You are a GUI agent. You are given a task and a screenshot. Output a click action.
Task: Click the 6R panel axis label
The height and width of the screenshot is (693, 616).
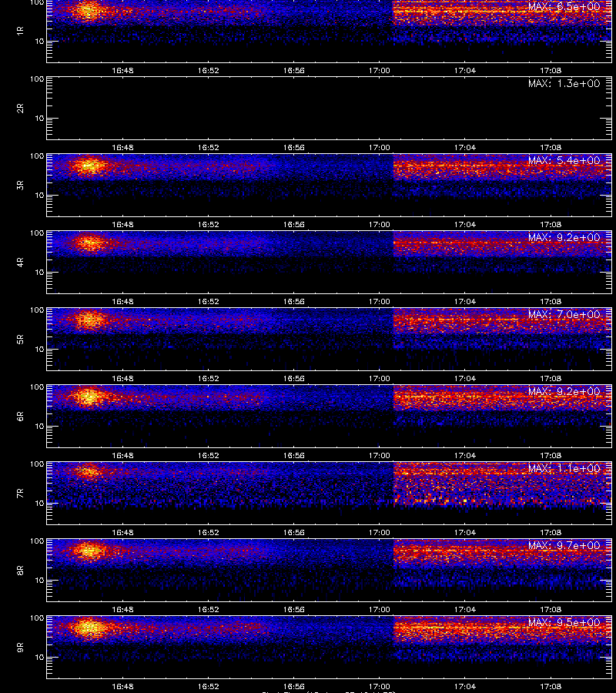pyautogui.click(x=20, y=417)
